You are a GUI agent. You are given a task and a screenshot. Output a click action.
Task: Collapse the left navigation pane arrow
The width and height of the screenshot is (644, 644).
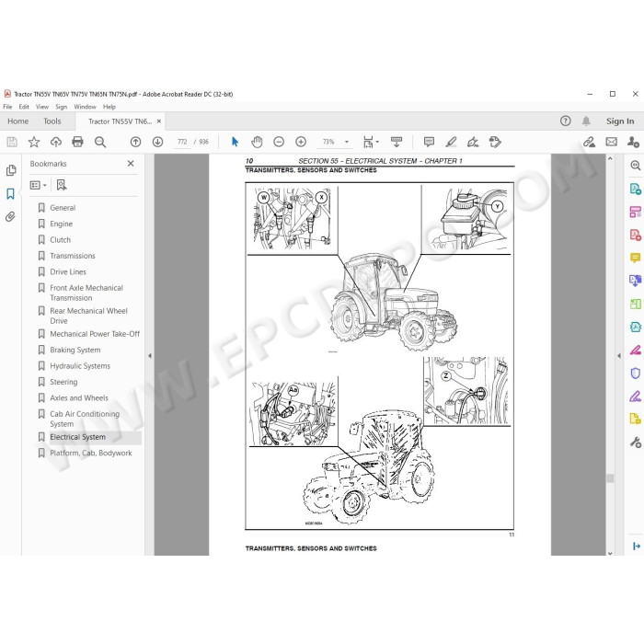[149, 356]
